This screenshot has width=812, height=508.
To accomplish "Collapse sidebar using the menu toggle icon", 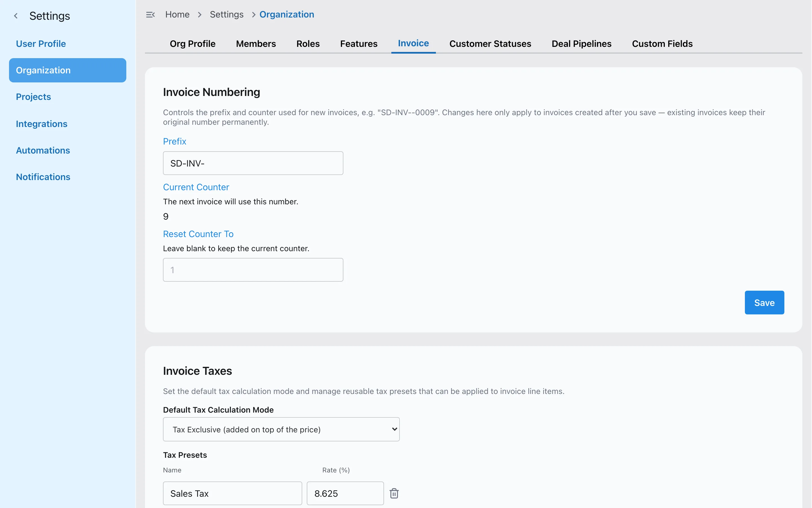I will point(150,14).
